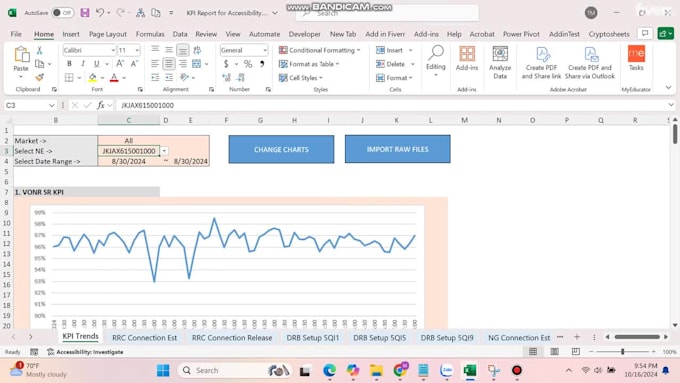Switch to Page Layout view icon
Image resolution: width=680 pixels, height=383 pixels.
pyautogui.click(x=554, y=352)
